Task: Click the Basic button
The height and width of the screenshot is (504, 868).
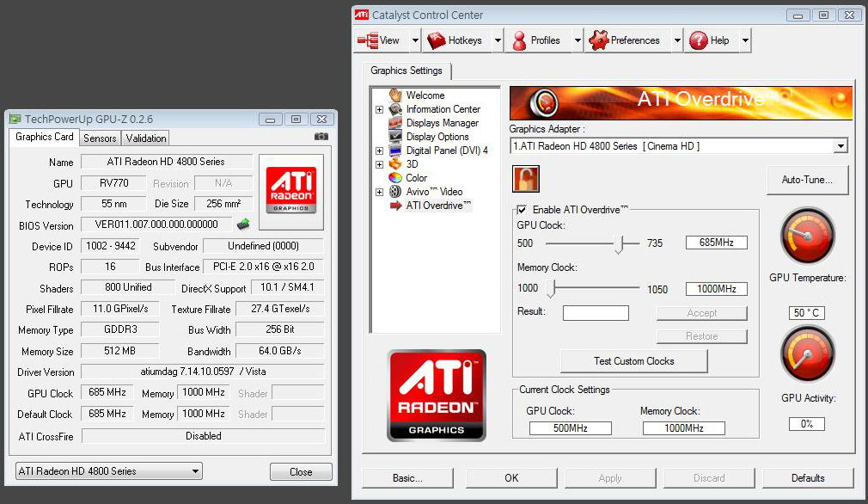Action: [407, 478]
